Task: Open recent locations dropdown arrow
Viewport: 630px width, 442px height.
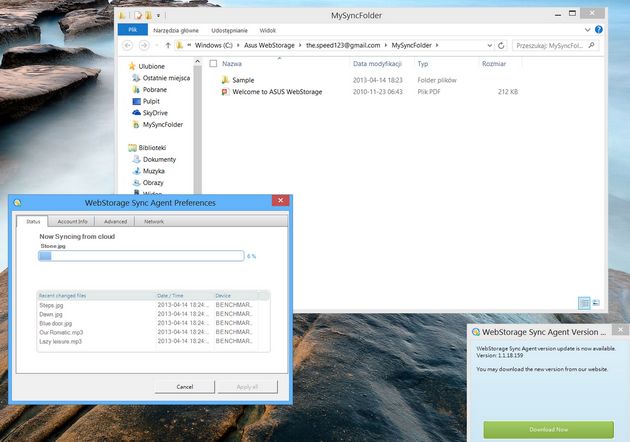Action: (x=157, y=45)
